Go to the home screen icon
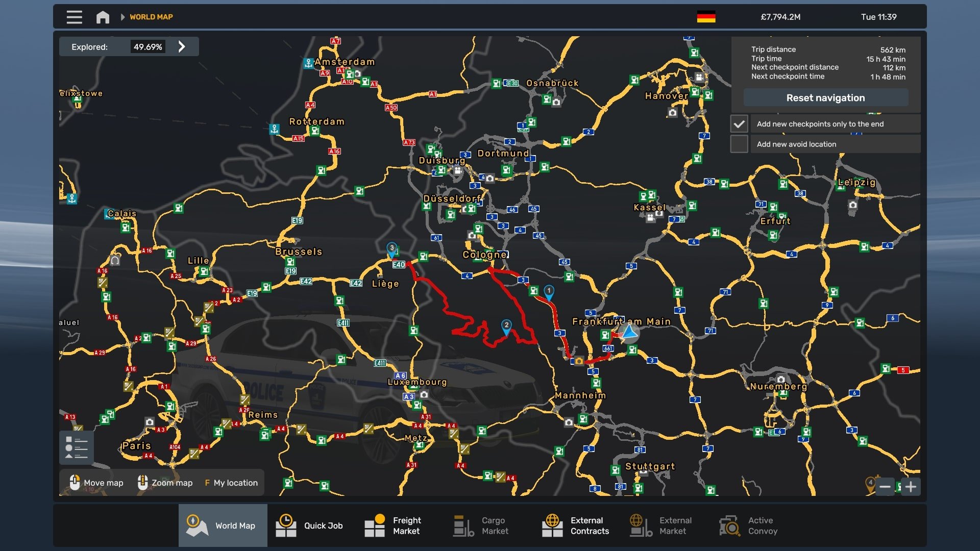 [x=103, y=17]
